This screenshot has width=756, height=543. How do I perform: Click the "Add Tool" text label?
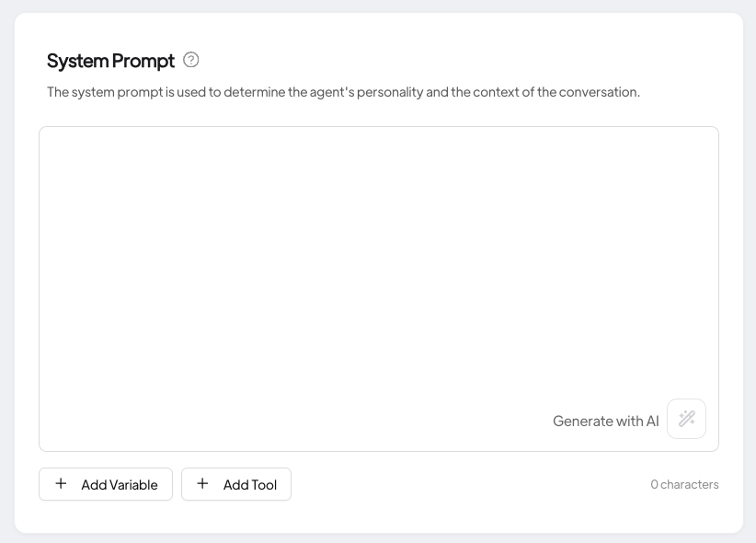click(x=250, y=485)
